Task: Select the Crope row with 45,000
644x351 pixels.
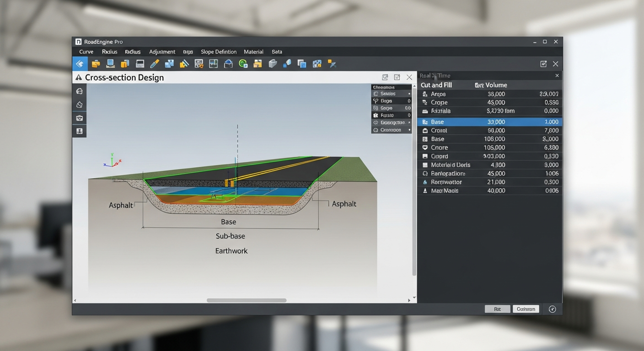Action: tap(490, 102)
